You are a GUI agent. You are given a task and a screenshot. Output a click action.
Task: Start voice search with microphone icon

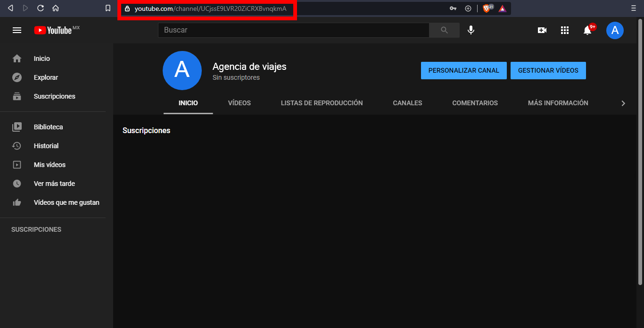pyautogui.click(x=471, y=30)
